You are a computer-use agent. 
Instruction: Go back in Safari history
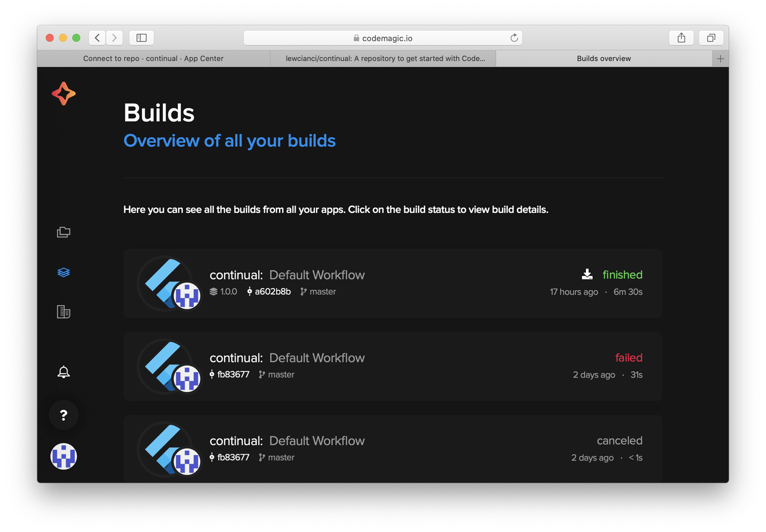pyautogui.click(x=98, y=38)
